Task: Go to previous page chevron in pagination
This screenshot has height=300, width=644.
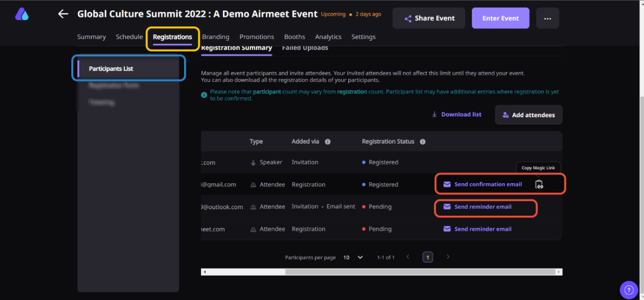Action: 408,257
